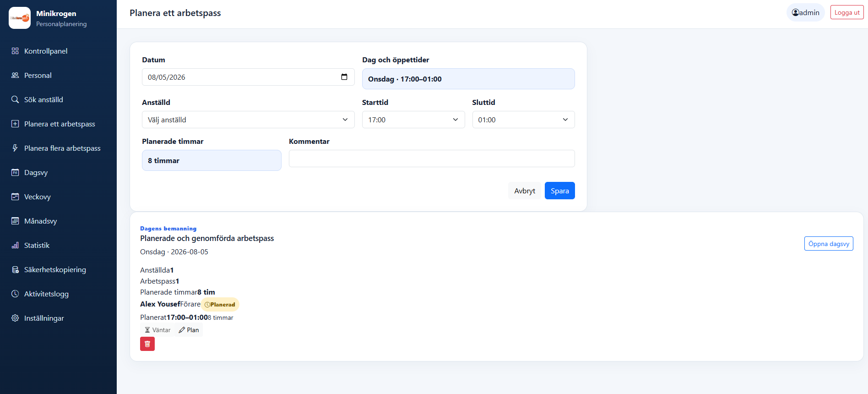Open Inställningar
This screenshot has width=868, height=394.
point(58,318)
